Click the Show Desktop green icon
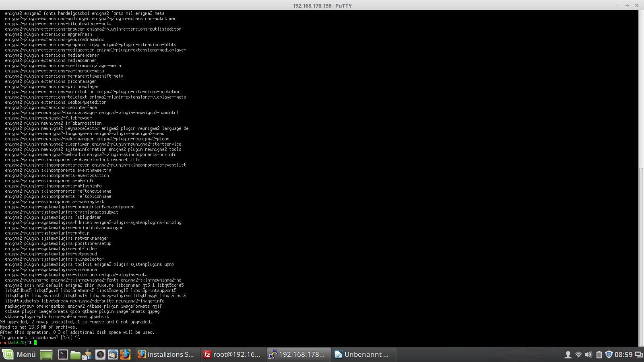 coord(46,354)
